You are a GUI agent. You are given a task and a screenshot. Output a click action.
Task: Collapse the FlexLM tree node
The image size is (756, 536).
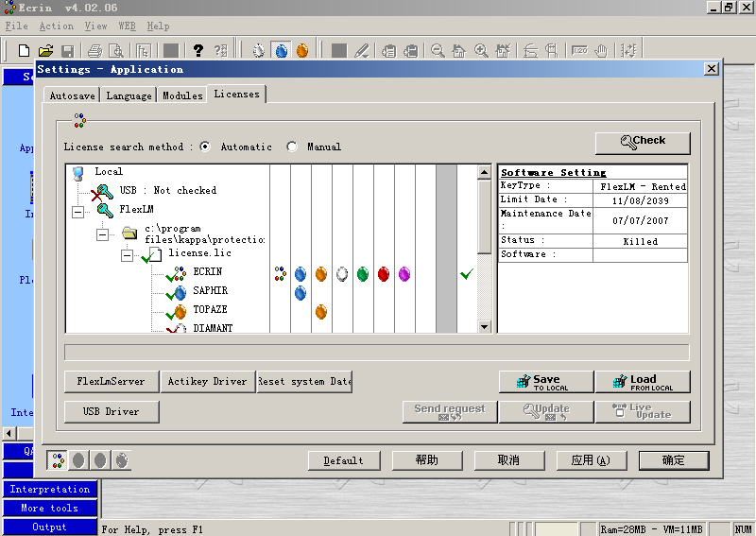(77, 212)
